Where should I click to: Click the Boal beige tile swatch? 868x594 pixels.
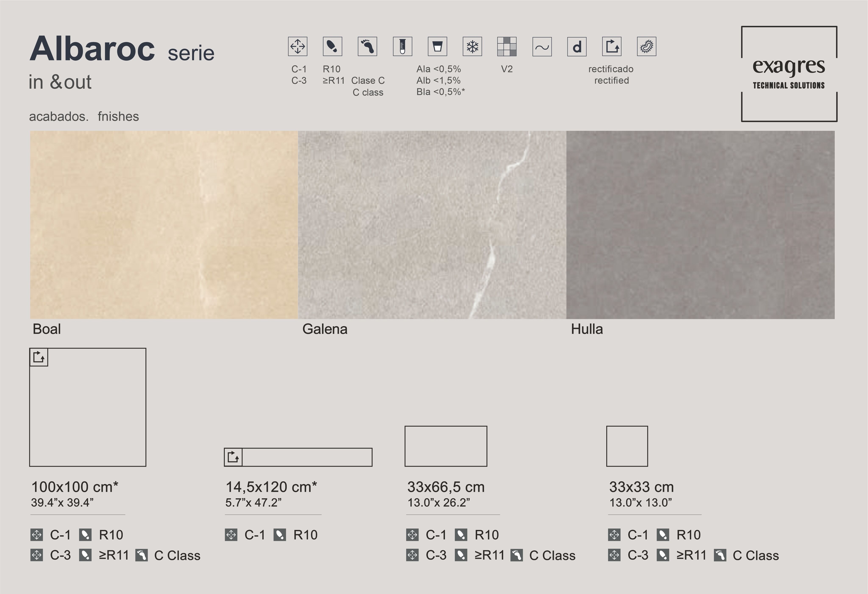164,224
